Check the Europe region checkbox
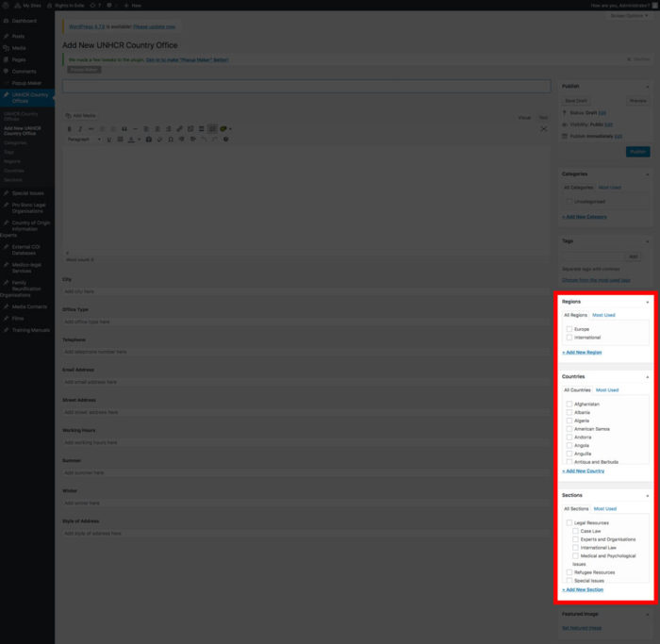The height and width of the screenshot is (644, 660). coord(569,329)
